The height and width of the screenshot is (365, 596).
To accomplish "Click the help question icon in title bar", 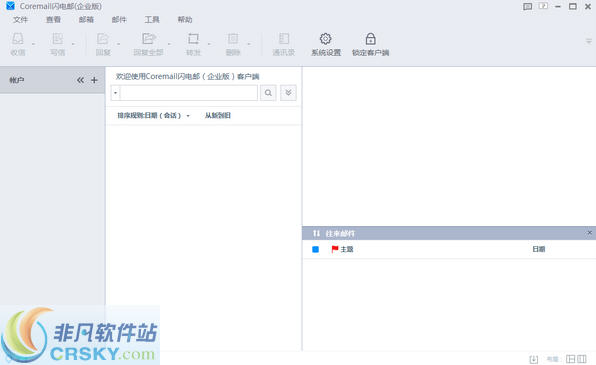I will [x=543, y=6].
